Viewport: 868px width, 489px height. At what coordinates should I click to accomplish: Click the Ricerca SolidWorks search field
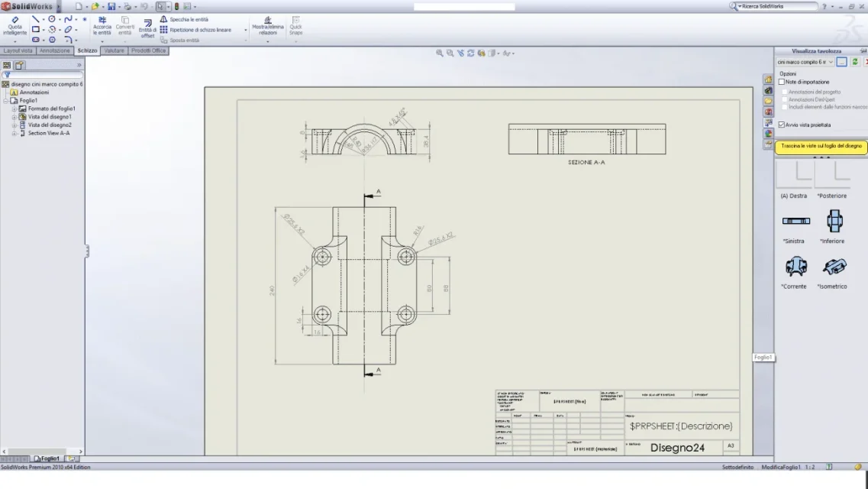tap(778, 6)
